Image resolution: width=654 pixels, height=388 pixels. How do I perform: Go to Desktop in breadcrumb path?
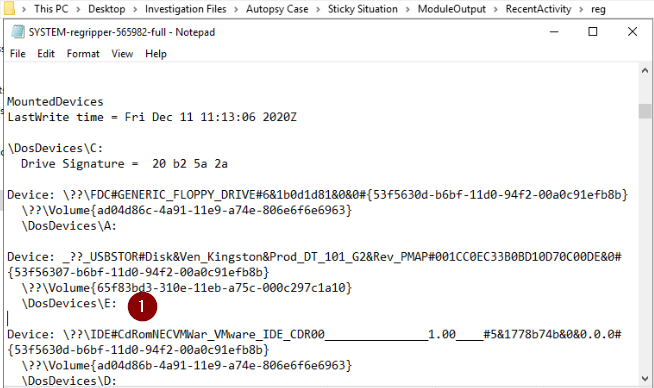point(106,9)
